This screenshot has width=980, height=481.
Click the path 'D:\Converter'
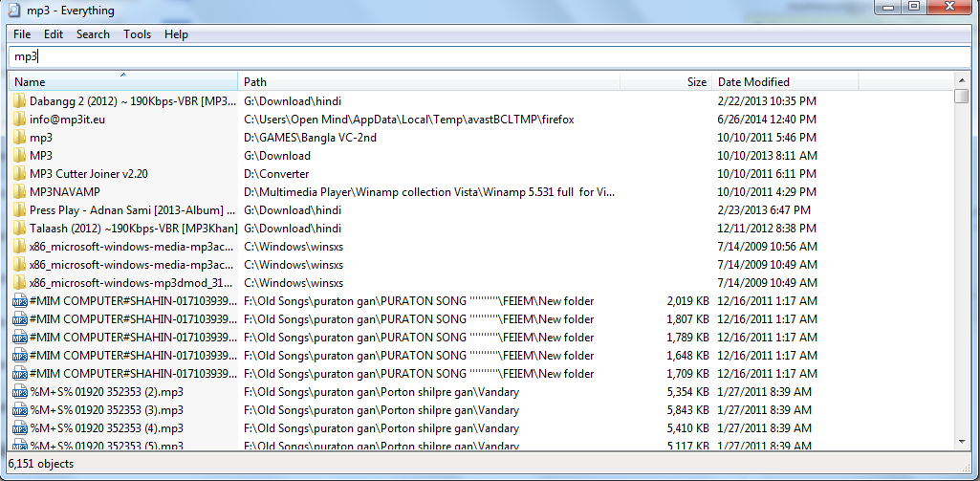(x=276, y=173)
